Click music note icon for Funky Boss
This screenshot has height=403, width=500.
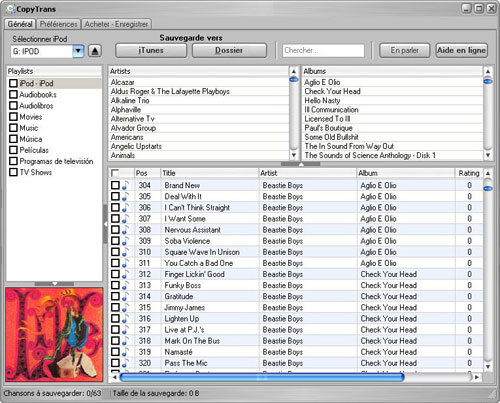[125, 285]
